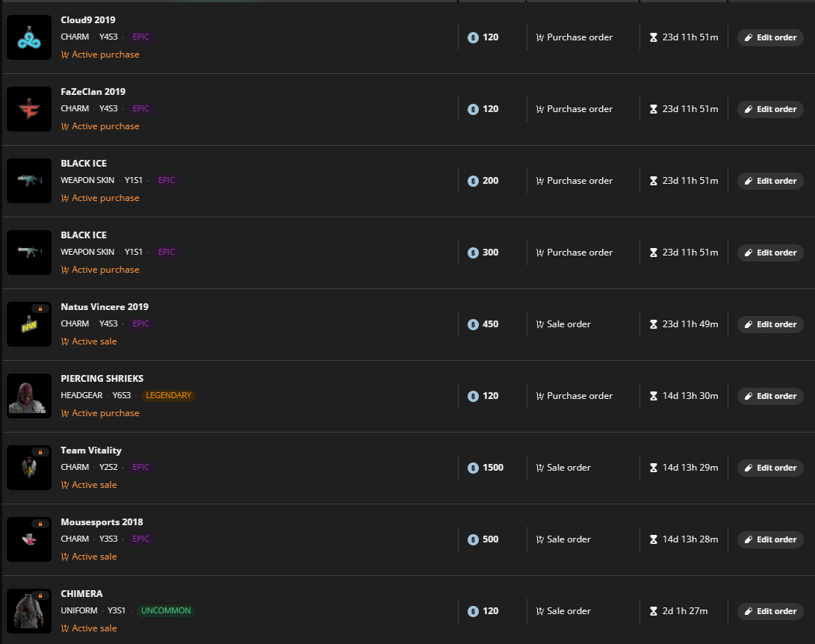This screenshot has height=644, width=815.
Task: Select the Piercing Shrieks headgear image
Action: pos(29,396)
